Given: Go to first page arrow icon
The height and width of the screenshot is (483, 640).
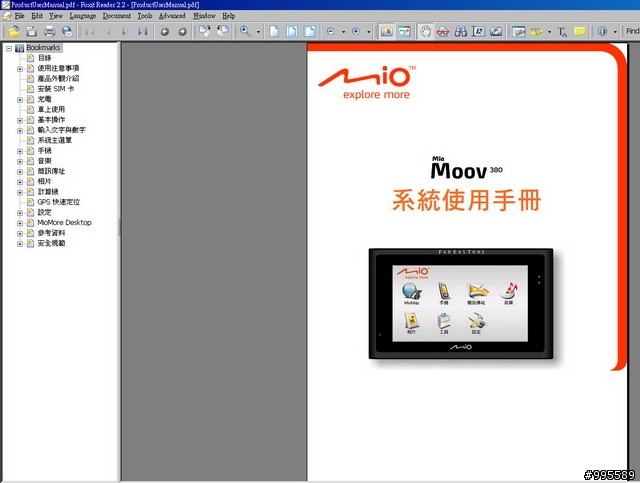Looking at the screenshot, I should pyautogui.click(x=90, y=31).
